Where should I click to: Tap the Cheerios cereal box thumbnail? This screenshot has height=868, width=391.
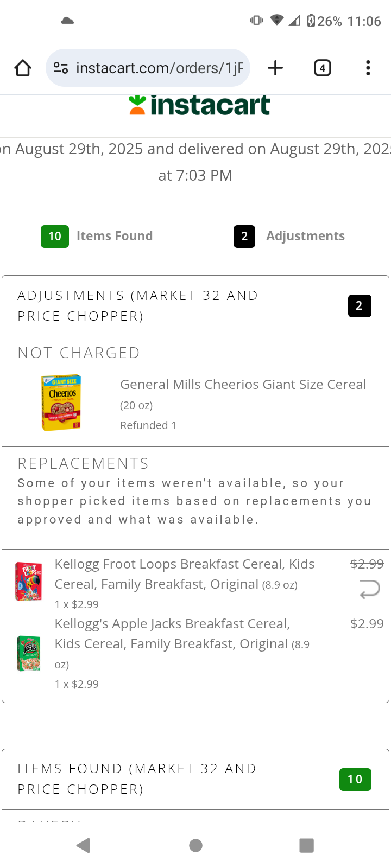(x=61, y=403)
